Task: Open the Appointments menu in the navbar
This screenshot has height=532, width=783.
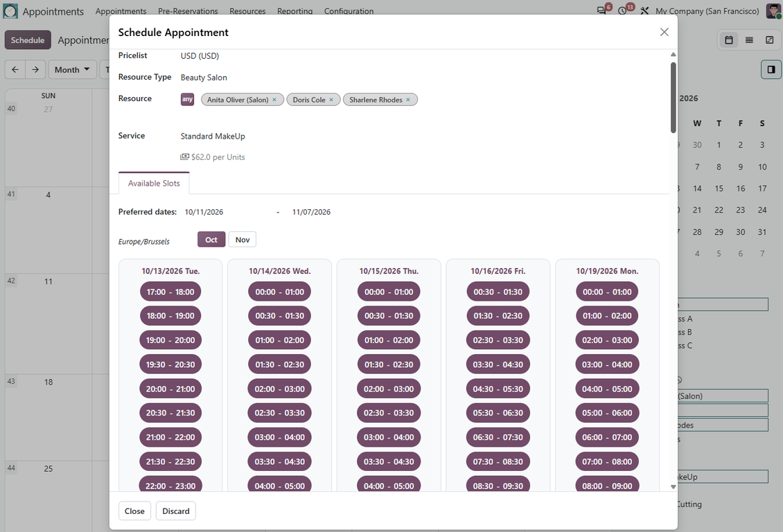Action: tap(121, 11)
